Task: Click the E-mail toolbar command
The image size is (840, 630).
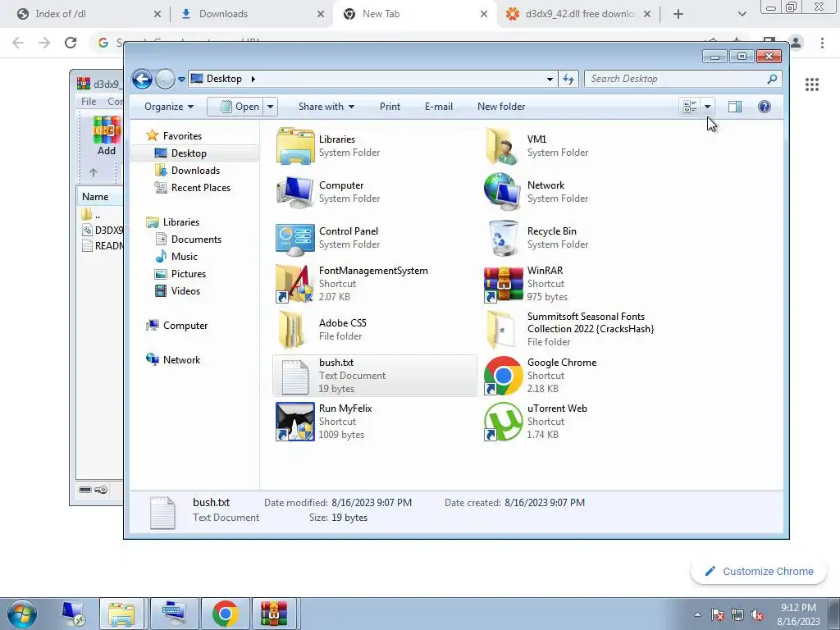Action: pos(439,107)
